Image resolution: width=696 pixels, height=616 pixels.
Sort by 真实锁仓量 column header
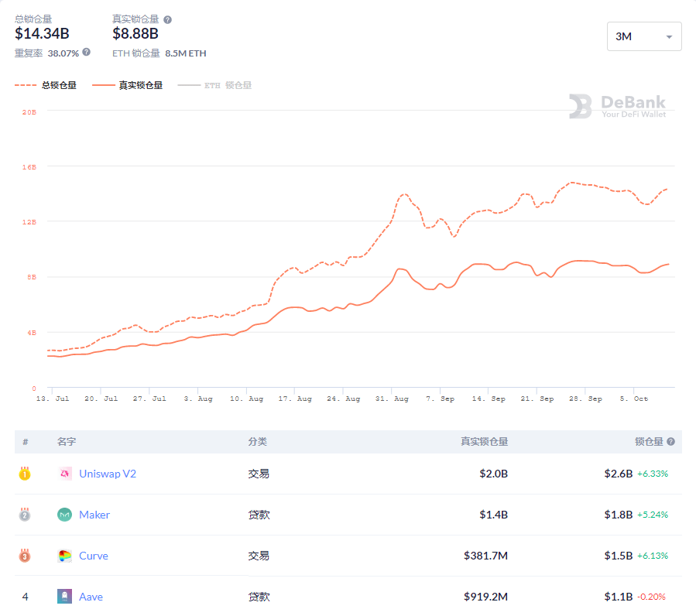tap(485, 442)
